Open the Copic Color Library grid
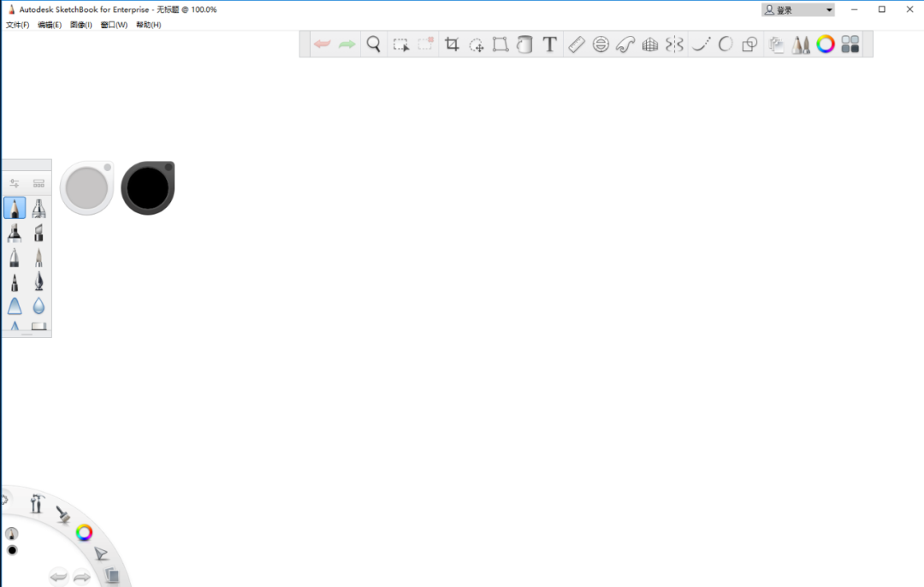Image resolution: width=924 pixels, height=587 pixels. click(850, 44)
